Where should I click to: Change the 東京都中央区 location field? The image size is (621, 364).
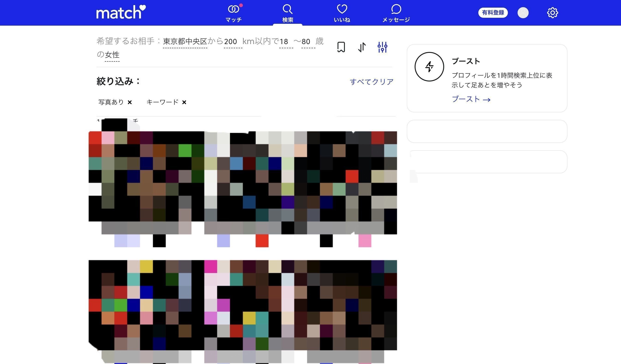click(185, 41)
